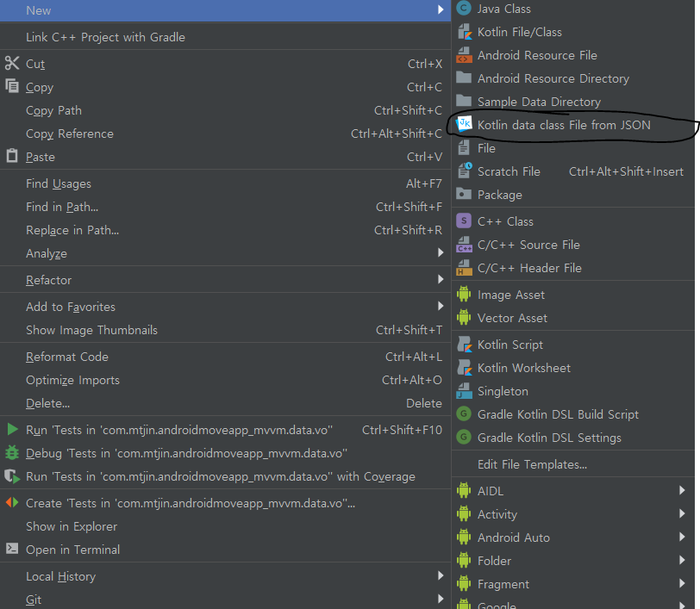Click the Debug tests bug icon
The image size is (700, 609).
(12, 452)
